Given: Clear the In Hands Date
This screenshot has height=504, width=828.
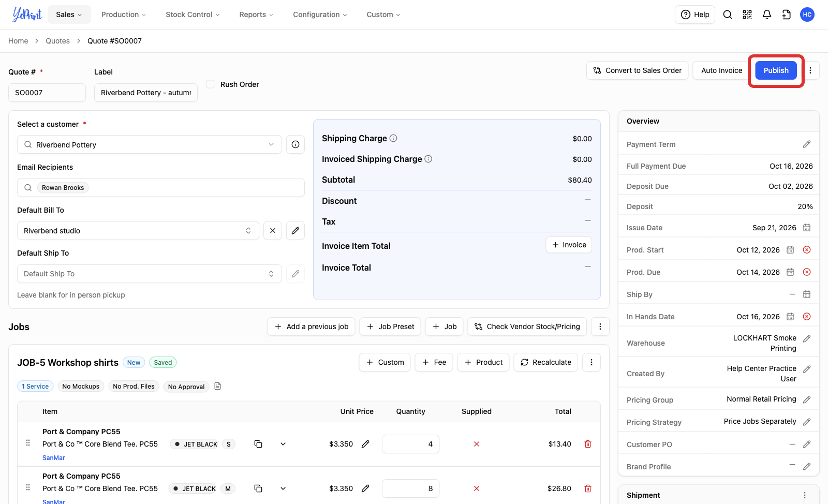Looking at the screenshot, I should pyautogui.click(x=807, y=317).
